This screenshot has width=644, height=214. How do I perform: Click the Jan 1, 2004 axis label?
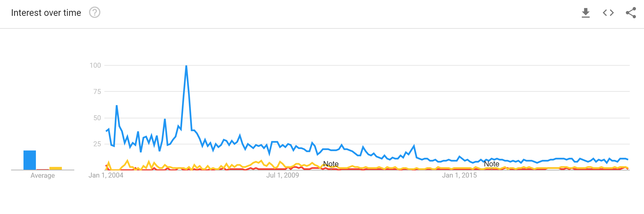(106, 176)
